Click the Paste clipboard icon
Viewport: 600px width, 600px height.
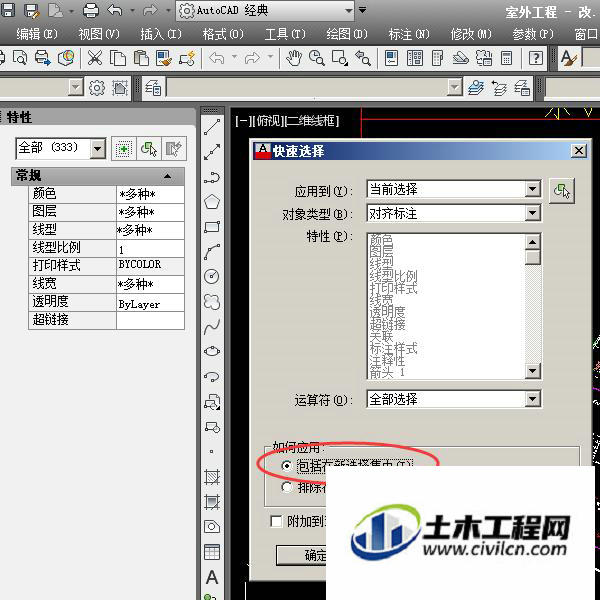coord(141,58)
